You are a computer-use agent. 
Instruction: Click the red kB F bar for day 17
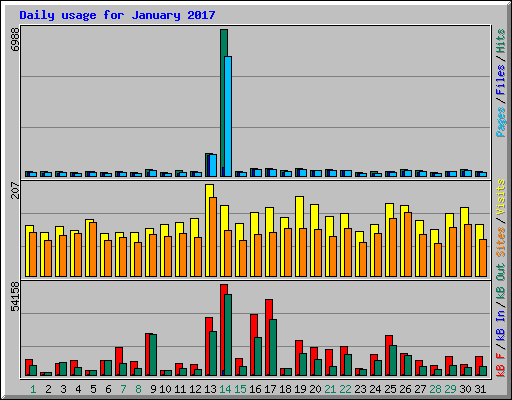[x=268, y=338]
